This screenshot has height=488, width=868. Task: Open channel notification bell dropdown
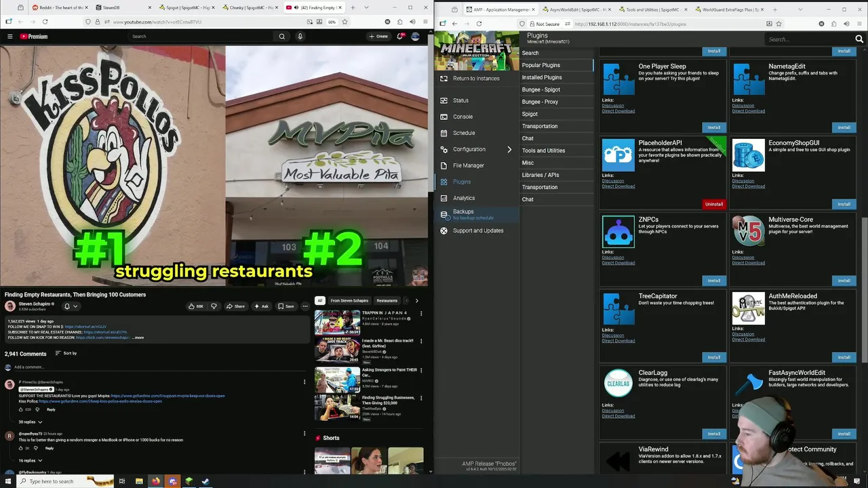[x=71, y=306]
